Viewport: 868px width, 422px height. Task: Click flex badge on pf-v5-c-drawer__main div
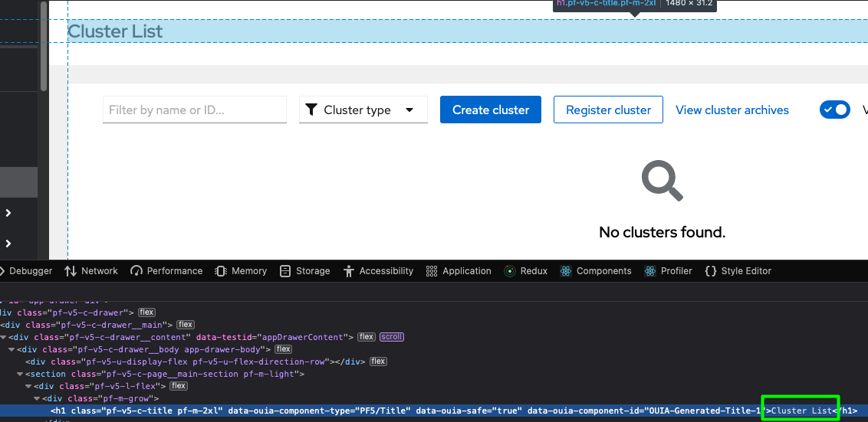pyautogui.click(x=186, y=325)
